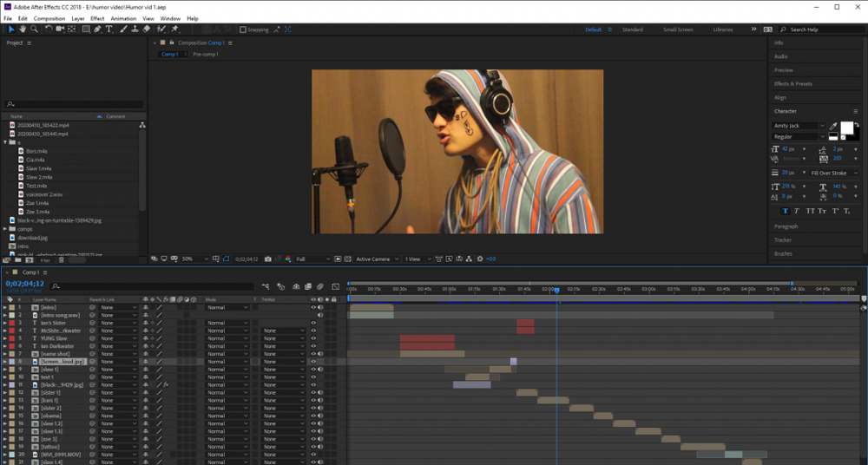
Task: Switch to the Pre-comp 1 tab
Action: [x=206, y=54]
